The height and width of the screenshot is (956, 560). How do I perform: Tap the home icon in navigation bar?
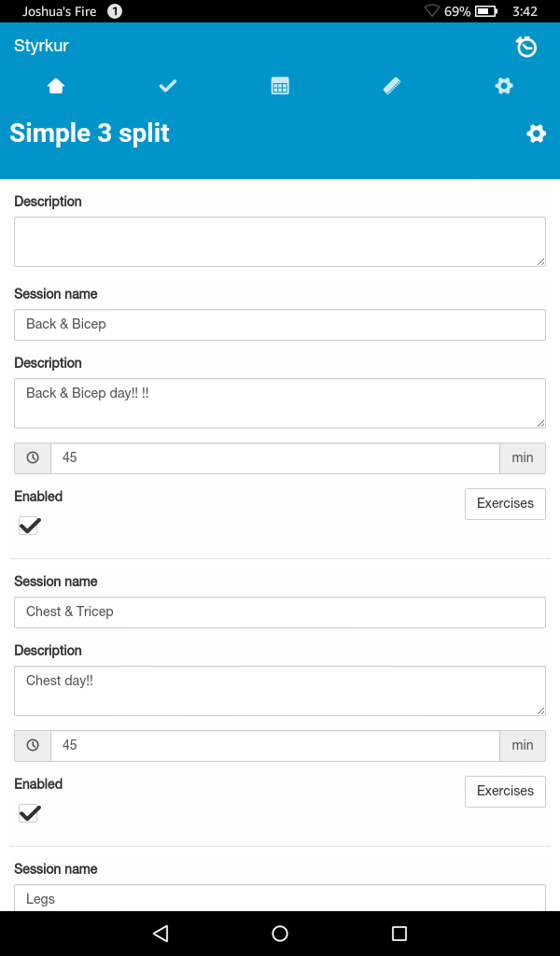click(x=56, y=86)
